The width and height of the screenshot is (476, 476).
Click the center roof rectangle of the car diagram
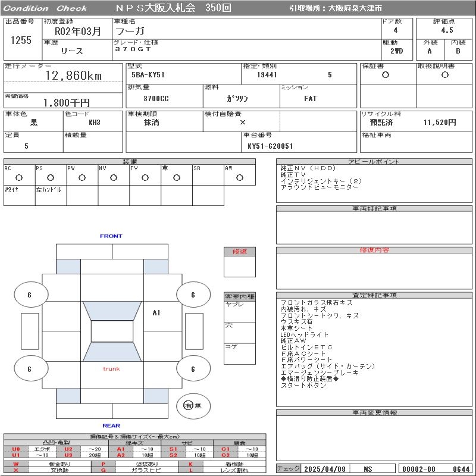pyautogui.click(x=112, y=331)
